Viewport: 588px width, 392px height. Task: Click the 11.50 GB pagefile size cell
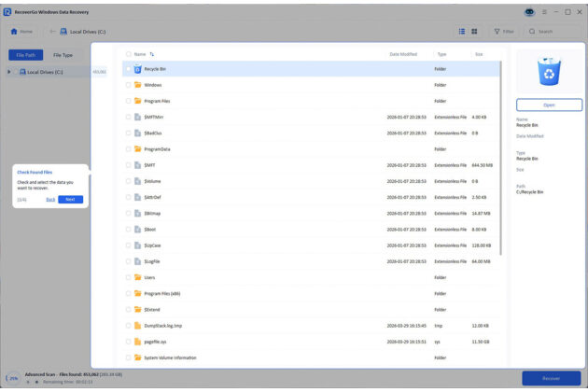click(x=481, y=342)
